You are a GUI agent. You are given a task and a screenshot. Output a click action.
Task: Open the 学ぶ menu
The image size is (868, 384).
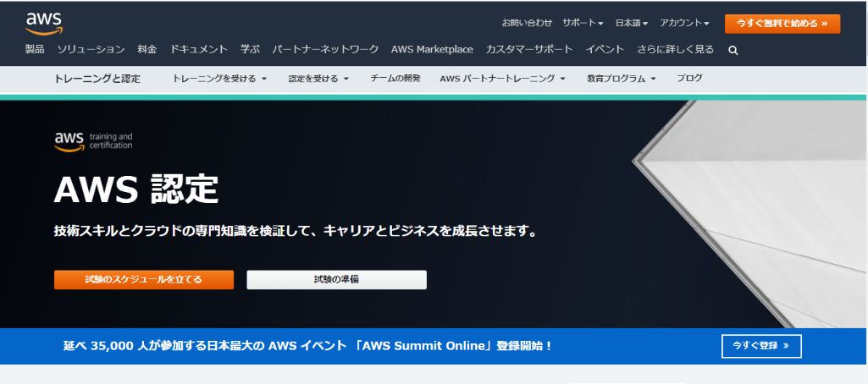[x=250, y=50]
